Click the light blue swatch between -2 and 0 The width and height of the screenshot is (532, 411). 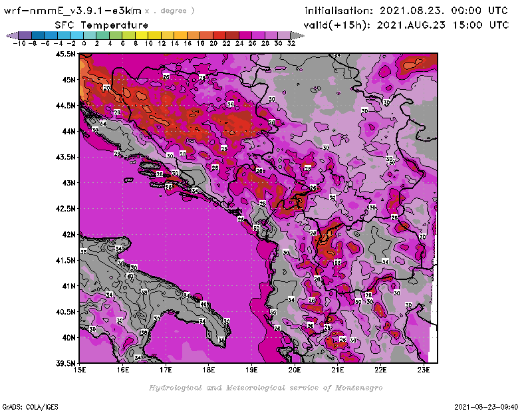click(x=77, y=35)
